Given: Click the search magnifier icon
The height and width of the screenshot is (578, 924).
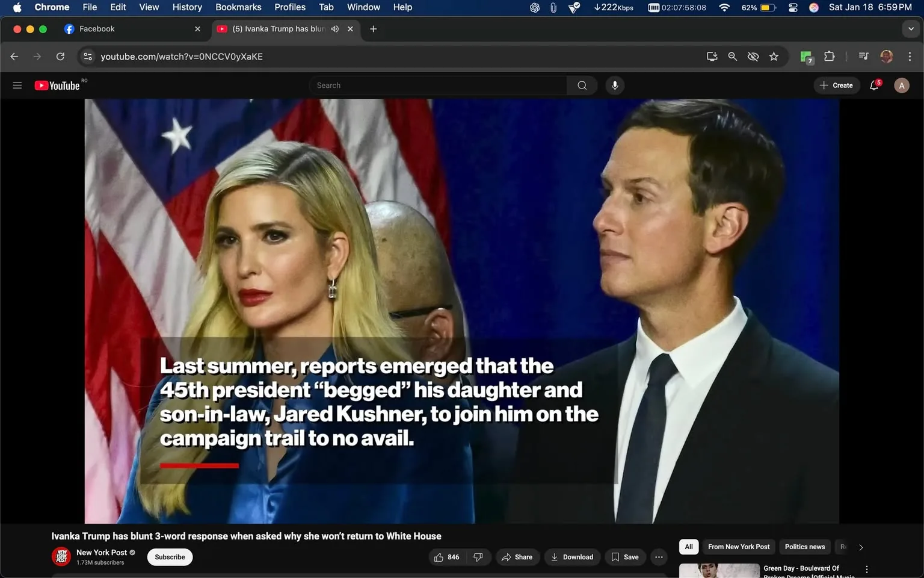Looking at the screenshot, I should coord(581,85).
